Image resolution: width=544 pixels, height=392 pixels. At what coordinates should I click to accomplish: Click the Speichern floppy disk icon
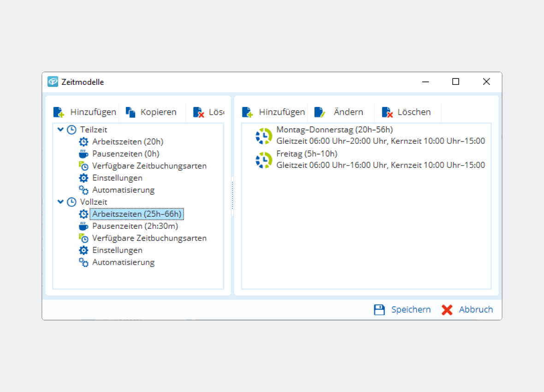coord(379,310)
